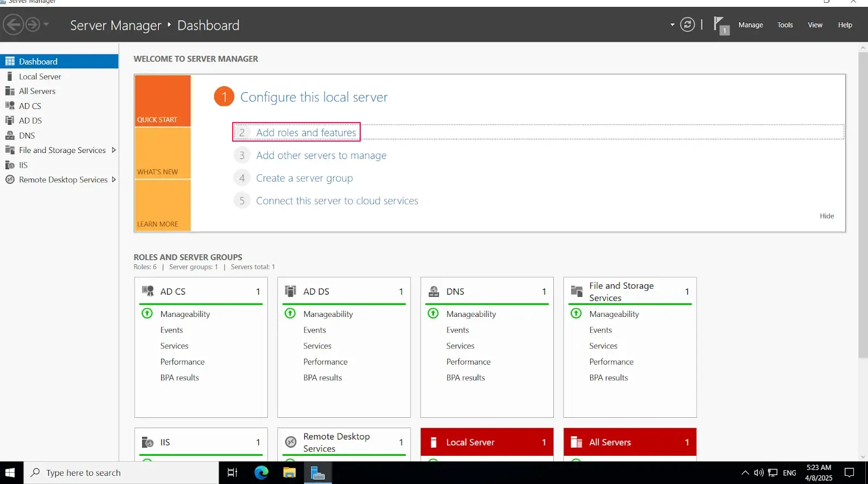Expand Remote Desktop Services submenu arrow
This screenshot has width=868, height=484.
pos(113,180)
